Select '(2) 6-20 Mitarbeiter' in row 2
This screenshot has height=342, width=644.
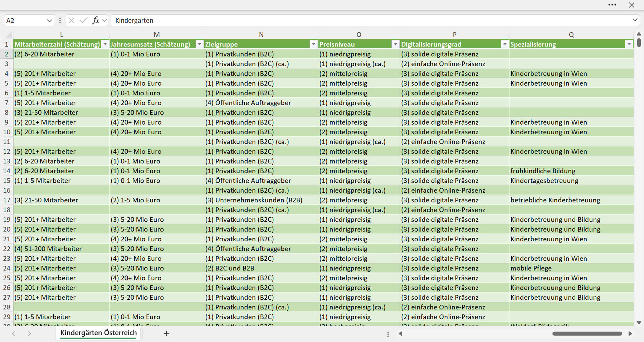point(62,54)
